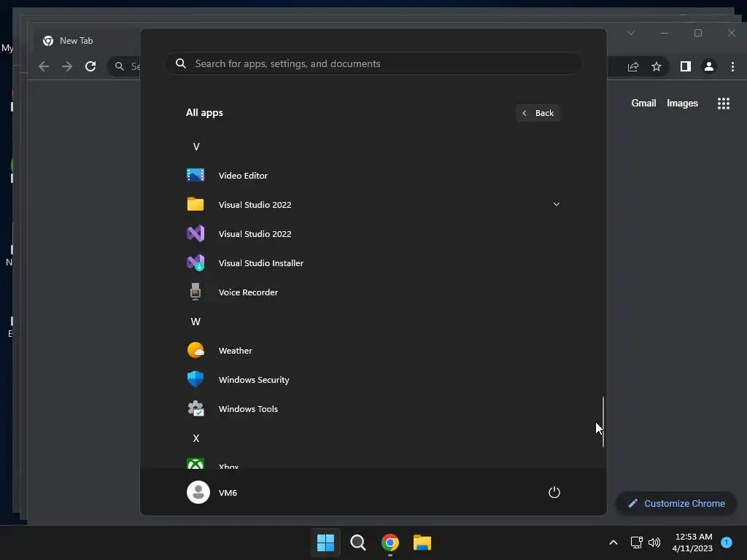Click the Windows Start button on taskbar
The height and width of the screenshot is (560, 747).
[326, 542]
